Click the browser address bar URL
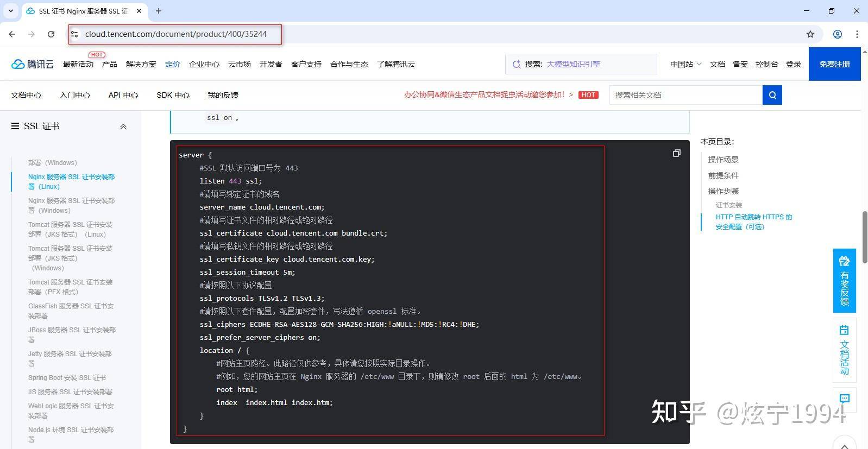868x449 pixels. (176, 34)
